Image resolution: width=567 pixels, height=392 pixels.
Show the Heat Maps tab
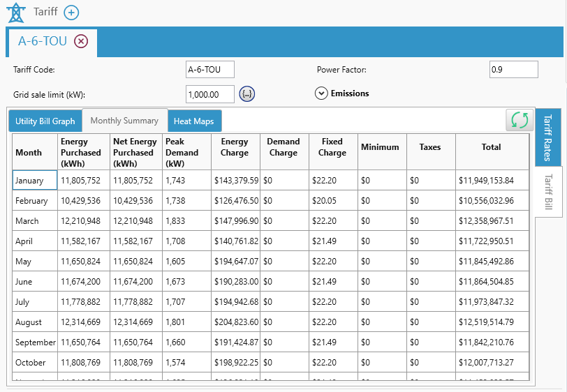point(194,121)
